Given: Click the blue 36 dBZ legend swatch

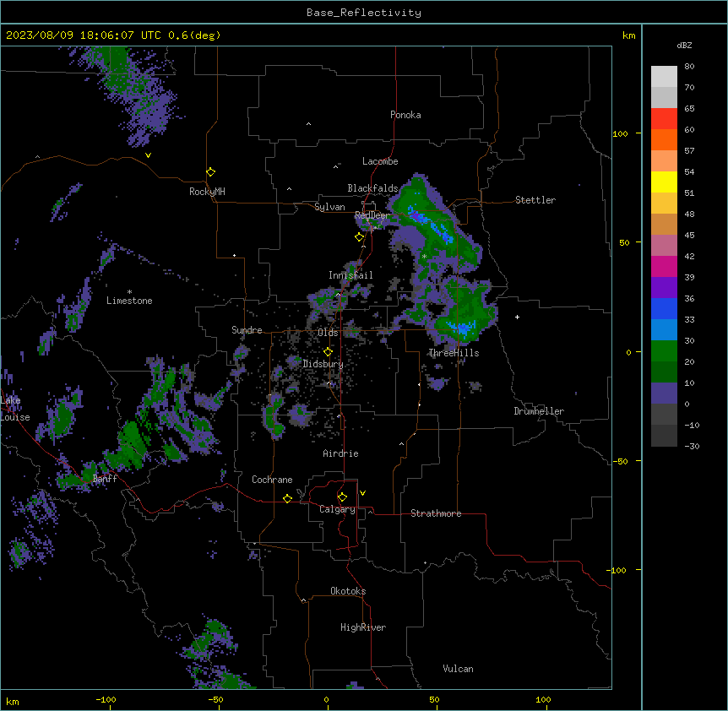Looking at the screenshot, I should click(664, 308).
